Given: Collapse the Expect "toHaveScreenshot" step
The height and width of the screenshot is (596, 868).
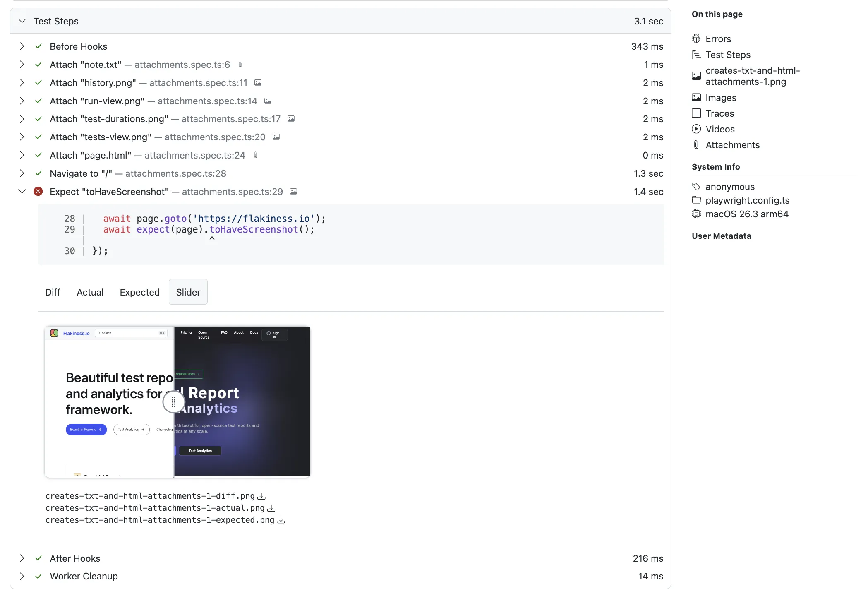Looking at the screenshot, I should (22, 191).
